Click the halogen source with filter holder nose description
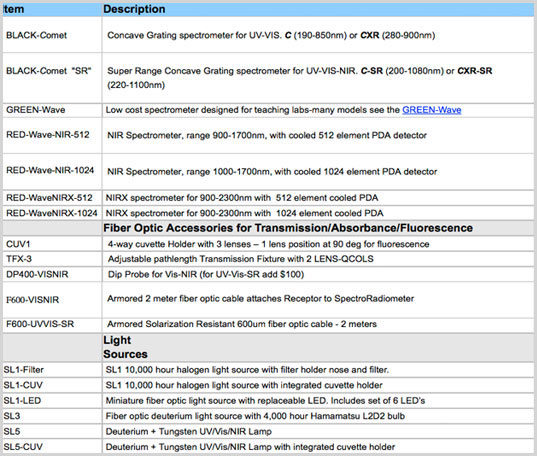This screenshot has width=537, height=456. pos(247,370)
